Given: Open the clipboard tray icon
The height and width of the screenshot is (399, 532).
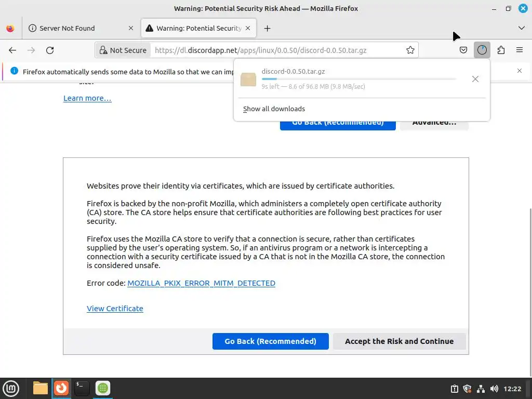Looking at the screenshot, I should tap(454, 389).
